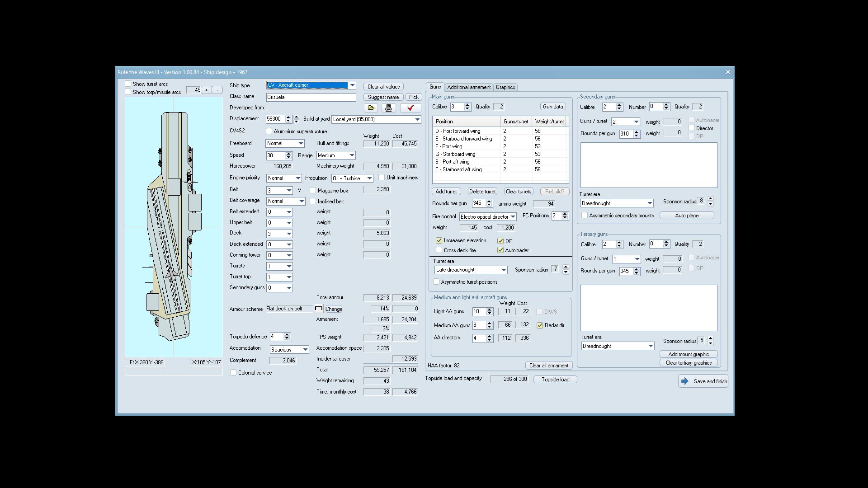The height and width of the screenshot is (488, 868).
Task: Toggle the Magazine box checkbox
Action: click(x=313, y=190)
